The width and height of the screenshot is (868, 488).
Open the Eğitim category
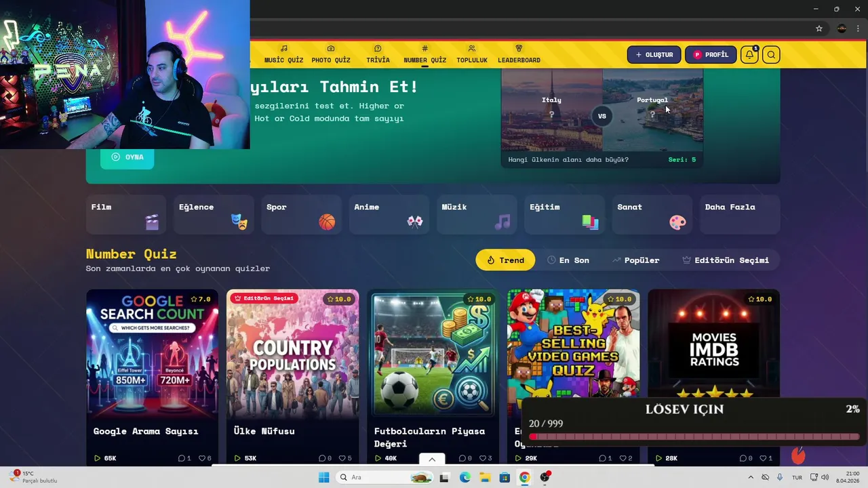[x=564, y=215]
